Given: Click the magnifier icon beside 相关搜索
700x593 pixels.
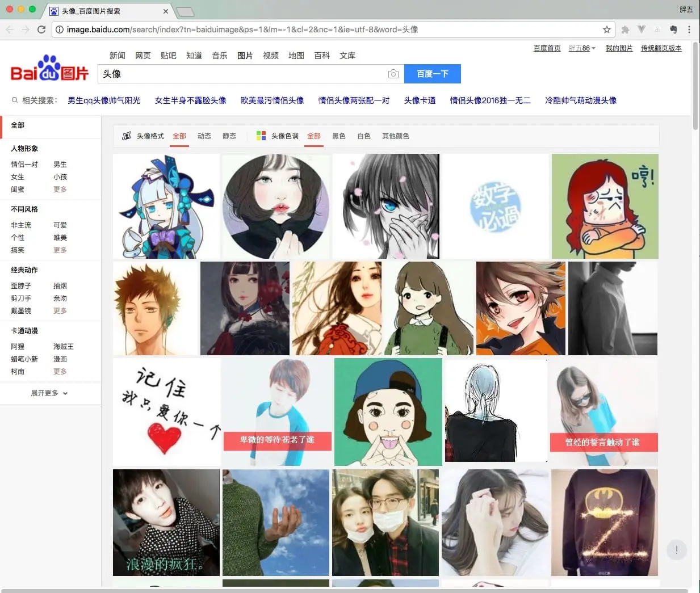Looking at the screenshot, I should click(x=15, y=100).
